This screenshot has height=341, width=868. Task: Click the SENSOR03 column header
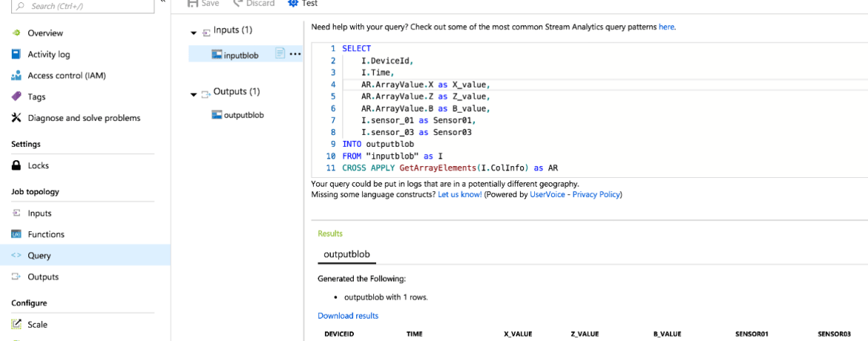pos(834,334)
